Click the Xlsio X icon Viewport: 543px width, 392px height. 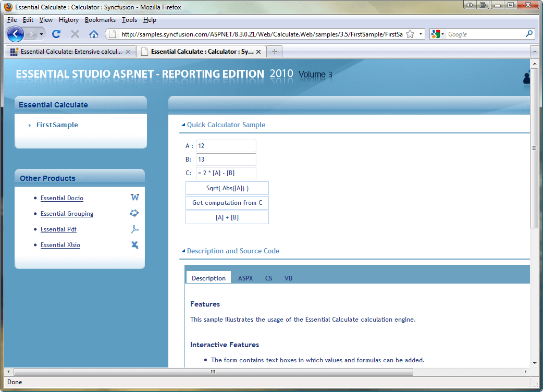click(x=135, y=245)
